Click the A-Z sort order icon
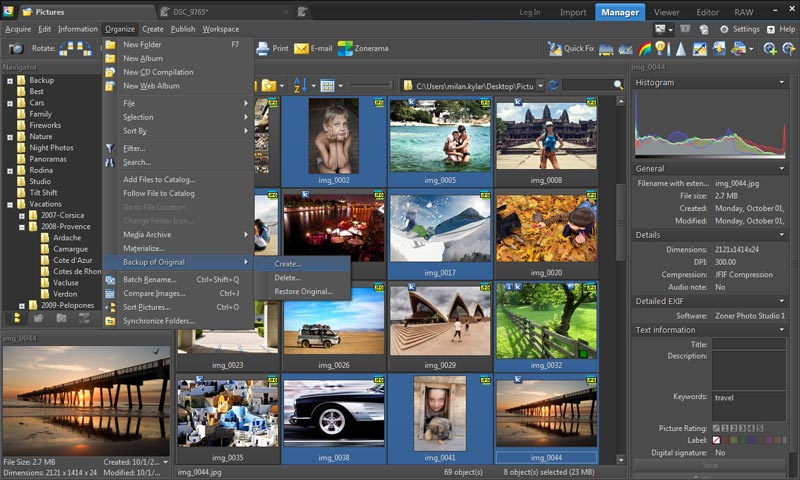Screen dimensions: 800x480 (x=298, y=86)
